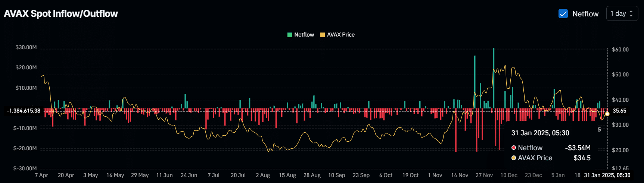Open the 1 day interval dropdown
Viewport: 644px width, 183px height.
(x=622, y=13)
